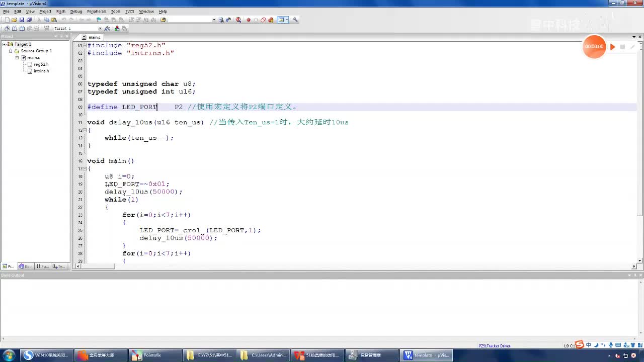This screenshot has height=362, width=644.
Task: Open the Edit menu
Action: click(18, 11)
